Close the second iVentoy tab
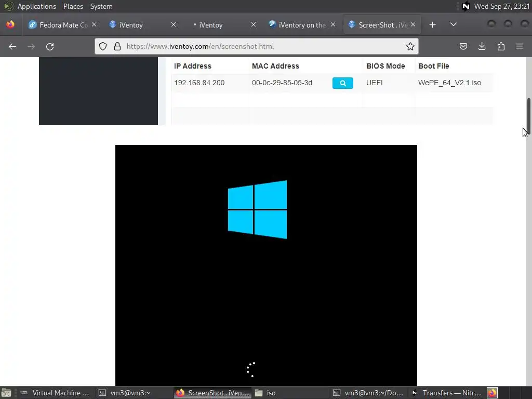 [253, 25]
